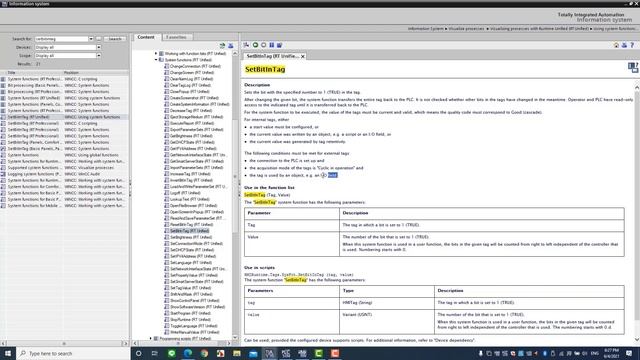Collapse the System functions (RT Unified) tree node

156,60
